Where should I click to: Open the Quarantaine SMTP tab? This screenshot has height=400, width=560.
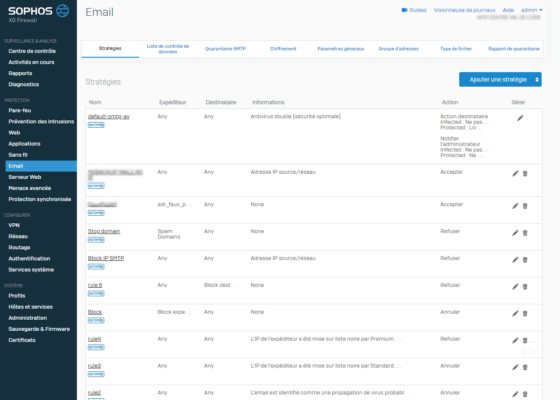click(x=225, y=49)
